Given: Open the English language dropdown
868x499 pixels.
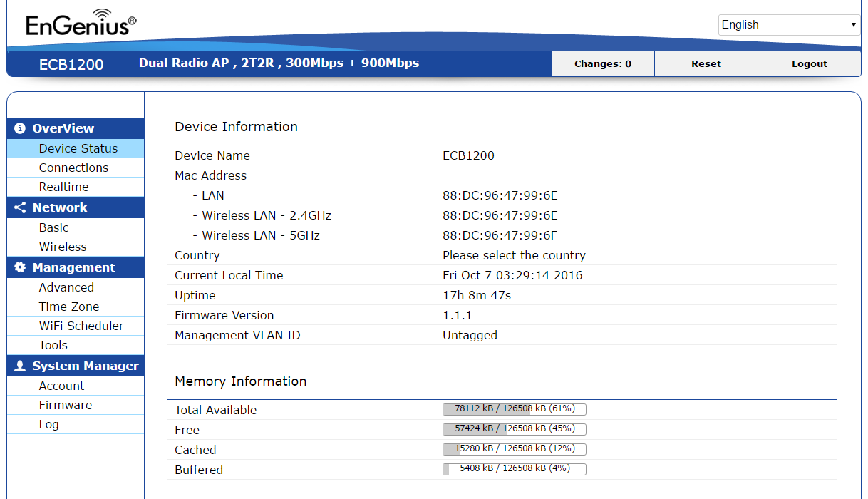Looking at the screenshot, I should [x=789, y=24].
